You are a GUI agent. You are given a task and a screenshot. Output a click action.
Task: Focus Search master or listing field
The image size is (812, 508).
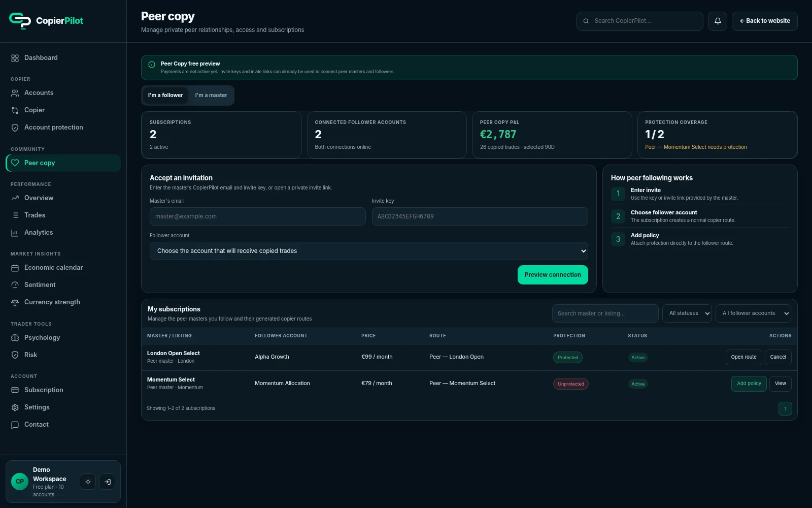pyautogui.click(x=605, y=313)
